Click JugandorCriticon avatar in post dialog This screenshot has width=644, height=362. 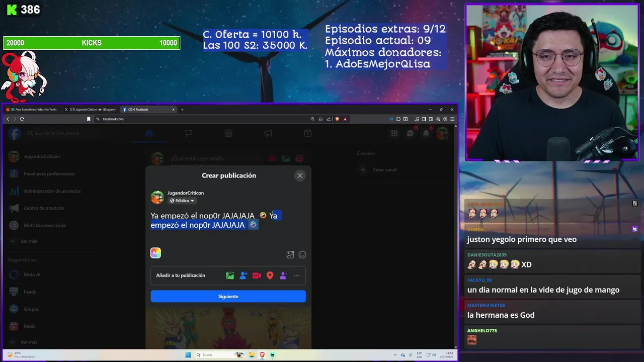coord(157,197)
